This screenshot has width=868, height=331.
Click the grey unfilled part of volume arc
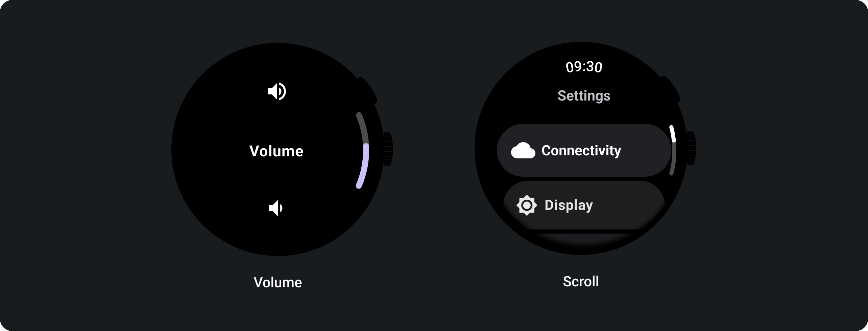pyautogui.click(x=362, y=127)
